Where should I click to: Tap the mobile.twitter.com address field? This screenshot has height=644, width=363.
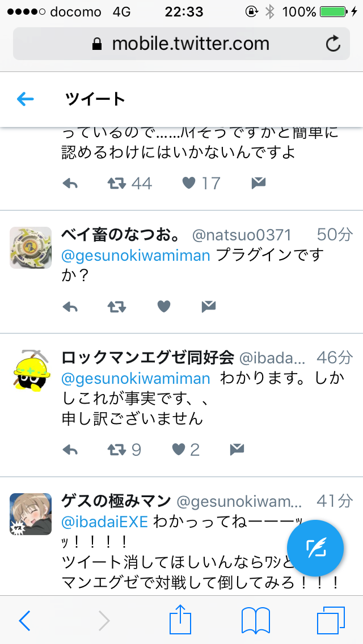(181, 44)
